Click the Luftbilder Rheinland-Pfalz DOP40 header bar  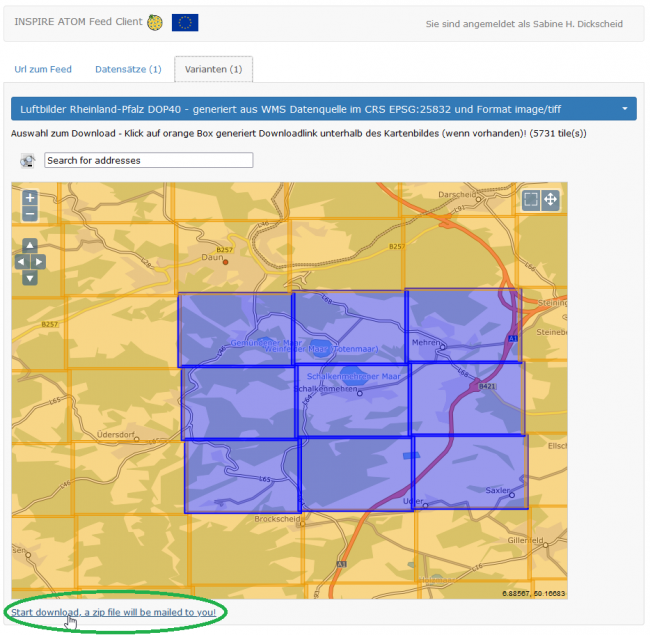click(324, 109)
